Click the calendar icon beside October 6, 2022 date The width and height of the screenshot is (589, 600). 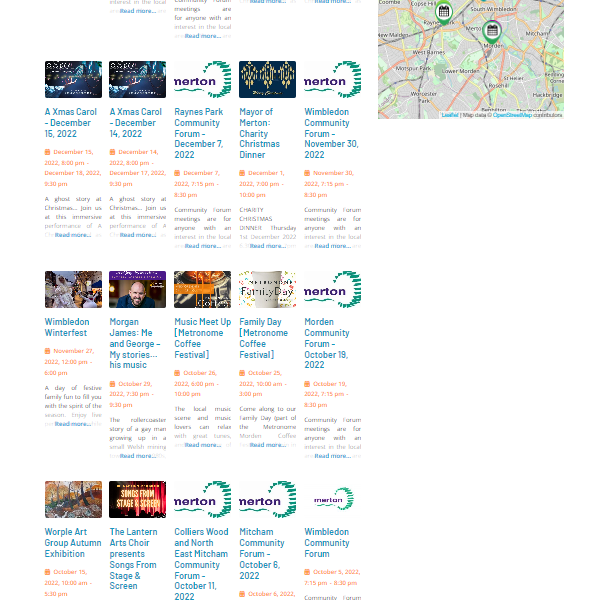tap(242, 594)
